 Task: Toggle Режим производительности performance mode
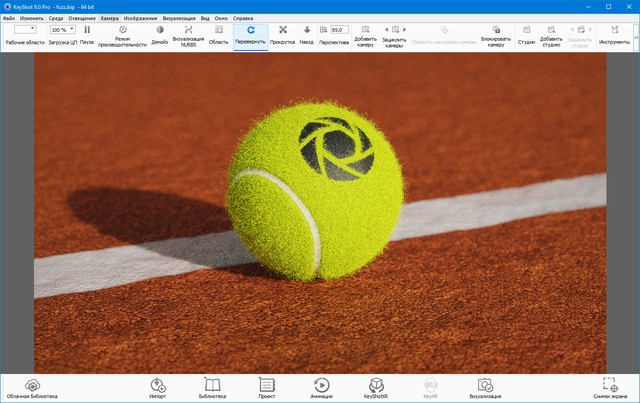(x=123, y=36)
